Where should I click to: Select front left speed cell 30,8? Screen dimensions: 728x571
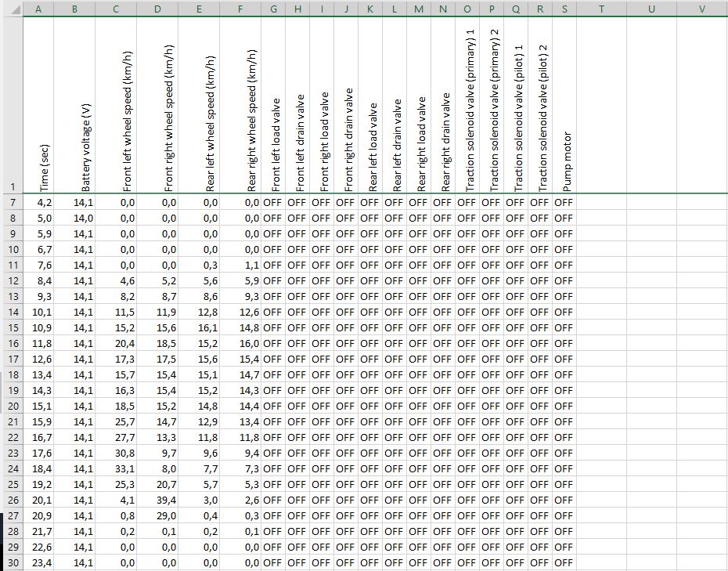click(x=116, y=453)
